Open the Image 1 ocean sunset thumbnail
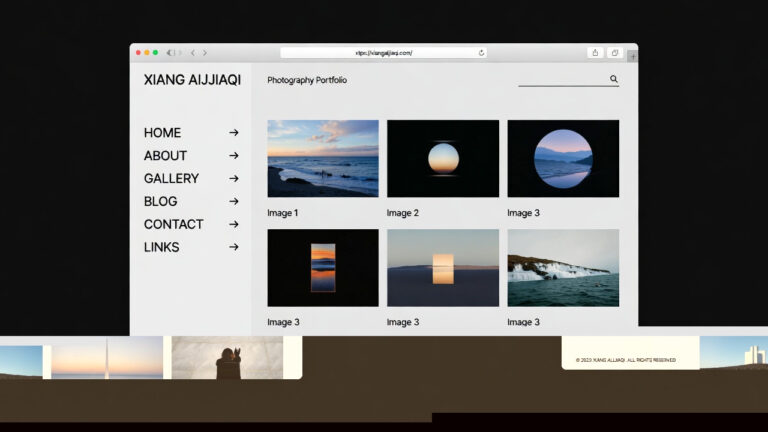The height and width of the screenshot is (432, 768). tap(322, 158)
